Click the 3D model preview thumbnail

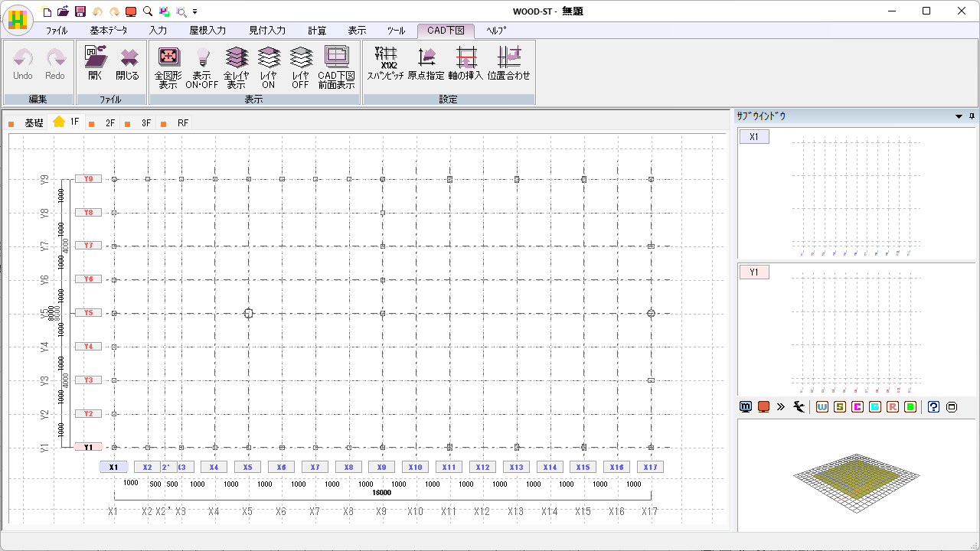pos(855,476)
